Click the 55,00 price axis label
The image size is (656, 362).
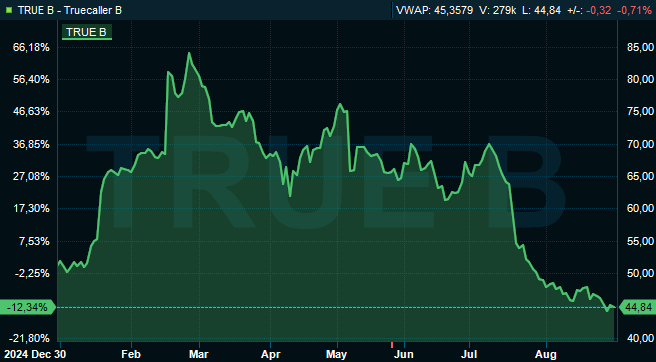click(x=641, y=241)
